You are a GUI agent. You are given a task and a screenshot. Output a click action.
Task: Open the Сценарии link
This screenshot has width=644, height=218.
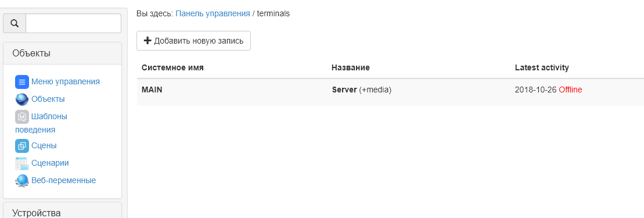pyautogui.click(x=50, y=163)
